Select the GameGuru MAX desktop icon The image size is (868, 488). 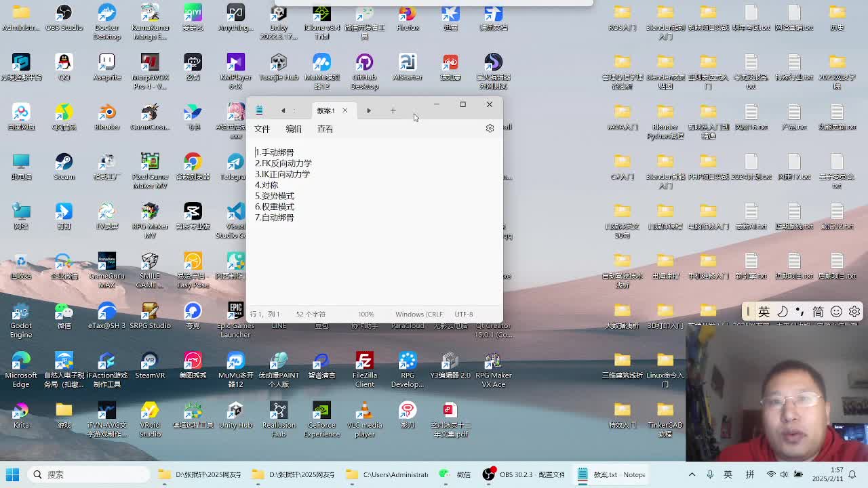point(106,270)
